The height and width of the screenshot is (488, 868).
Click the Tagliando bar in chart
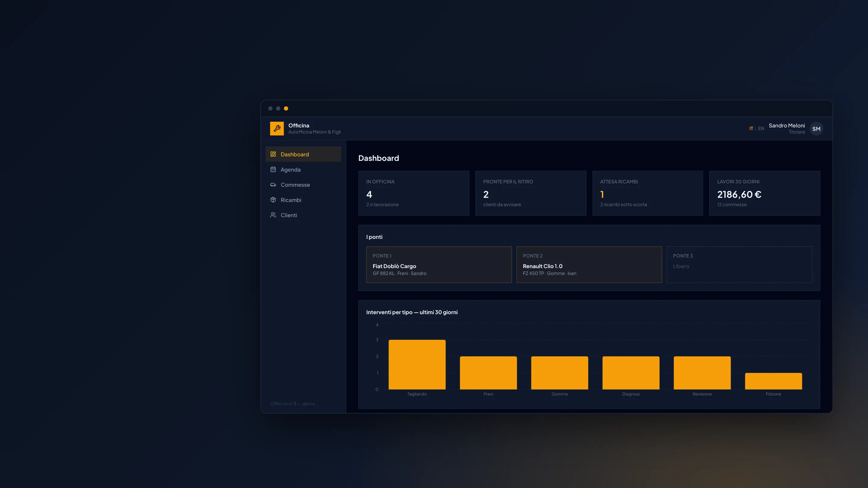[x=417, y=364]
